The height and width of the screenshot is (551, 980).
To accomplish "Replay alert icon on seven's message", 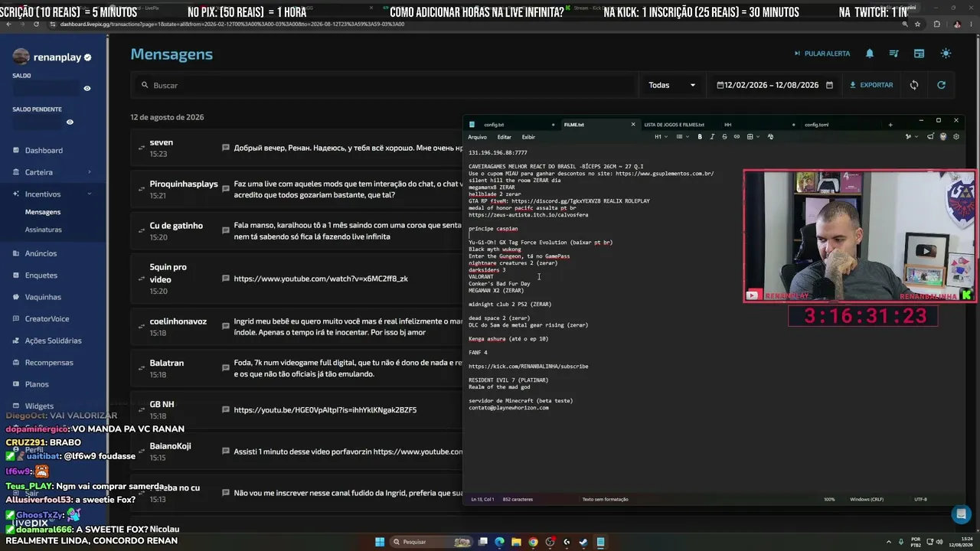I will pyautogui.click(x=141, y=148).
